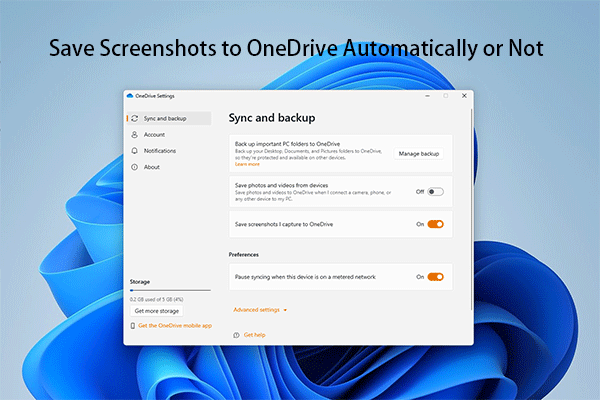Click the OneDrive Settings title text
Screen dimensions: 600x400
pyautogui.click(x=155, y=96)
